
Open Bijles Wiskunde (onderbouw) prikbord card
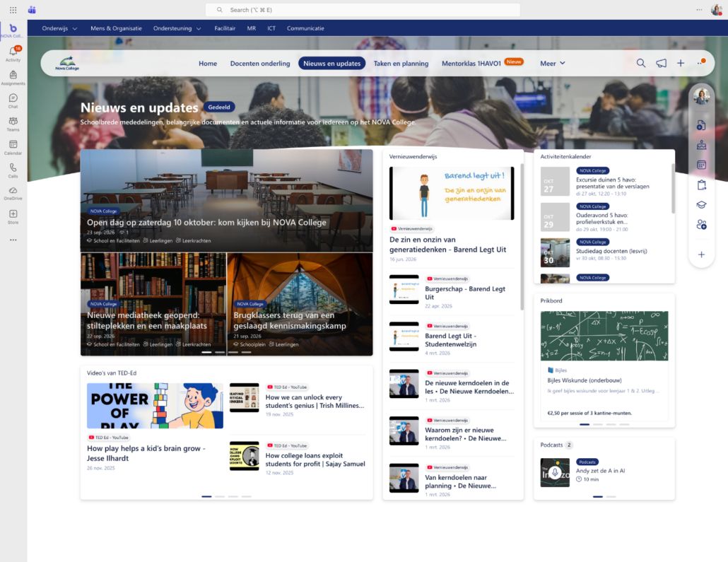click(604, 365)
